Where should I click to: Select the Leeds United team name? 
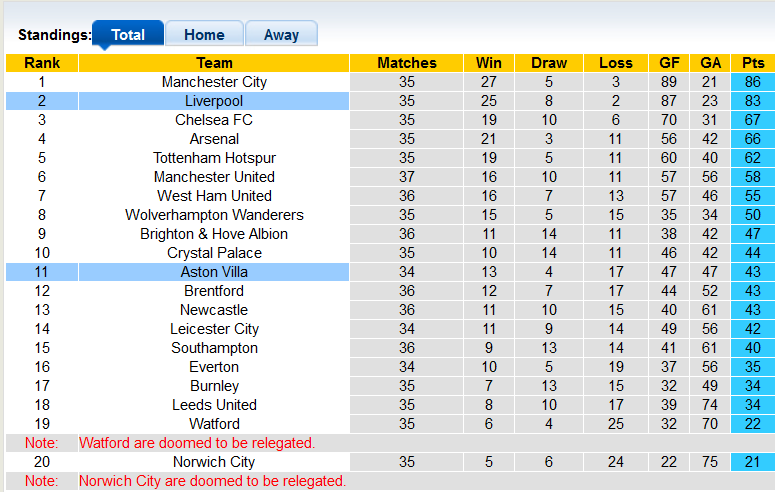coord(214,405)
